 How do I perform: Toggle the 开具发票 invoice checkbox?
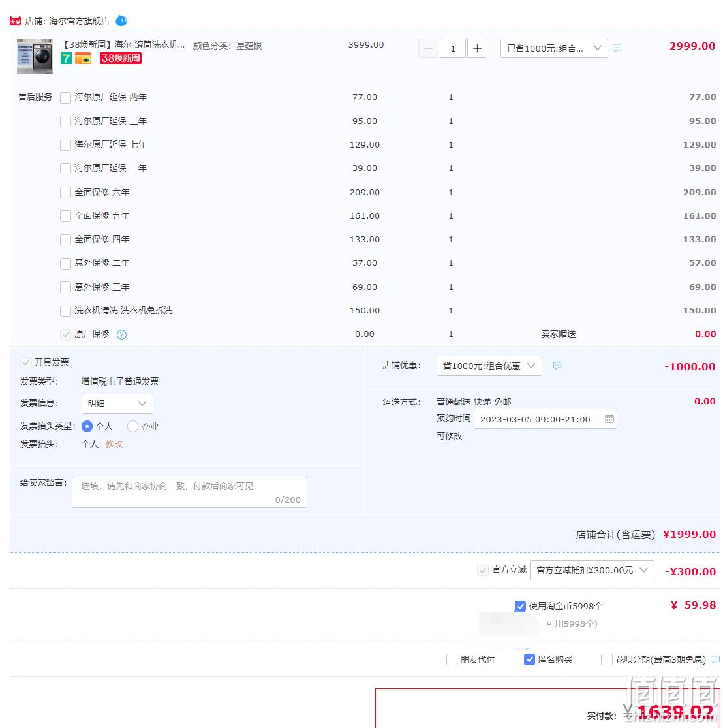point(25,362)
